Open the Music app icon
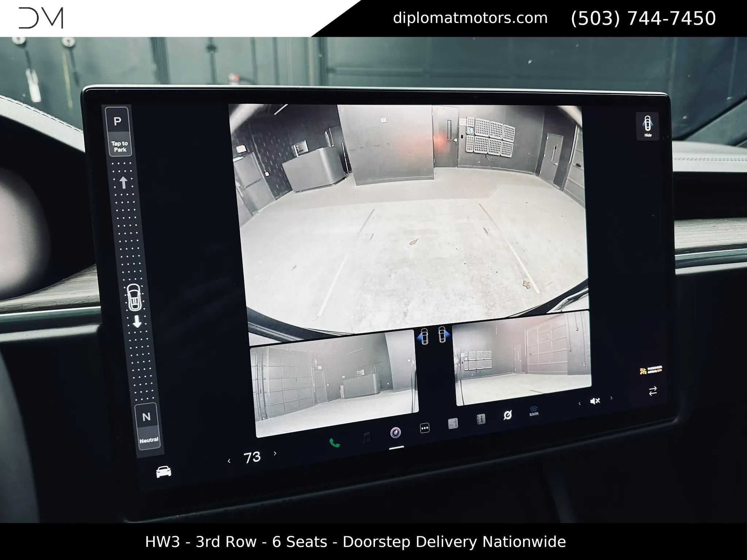The image size is (747, 560). point(366,437)
